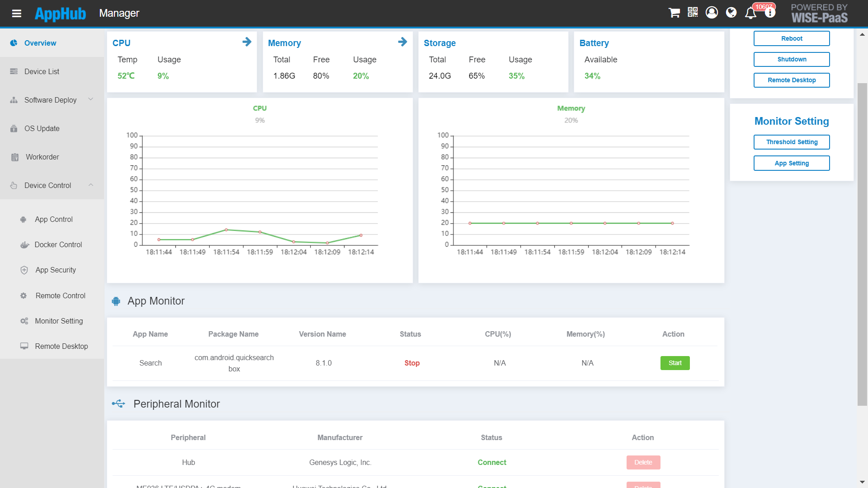868x488 pixels.
Task: Click the CPU card heading
Action: pyautogui.click(x=122, y=43)
